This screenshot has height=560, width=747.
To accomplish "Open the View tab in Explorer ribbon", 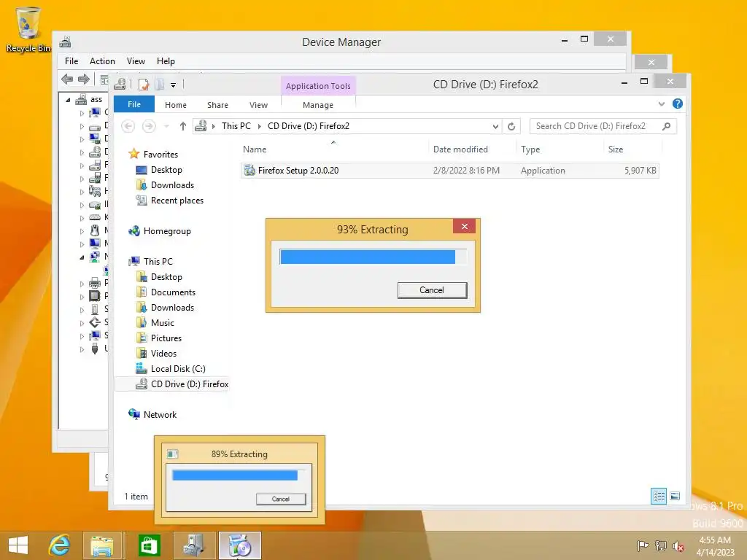I will pos(259,105).
